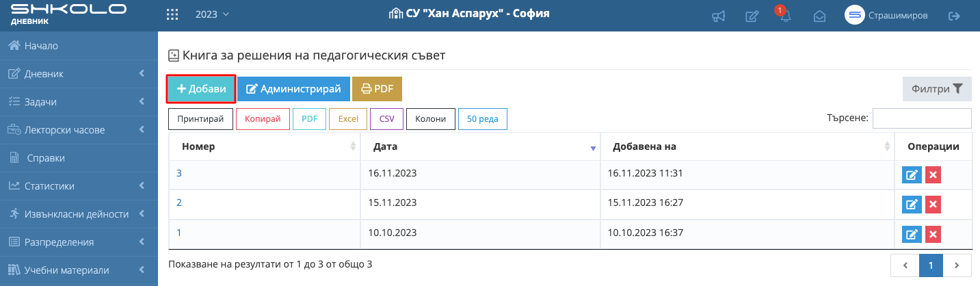Image resolution: width=980 pixels, height=286 pixels.
Task: Click the Добави button
Action: (201, 89)
